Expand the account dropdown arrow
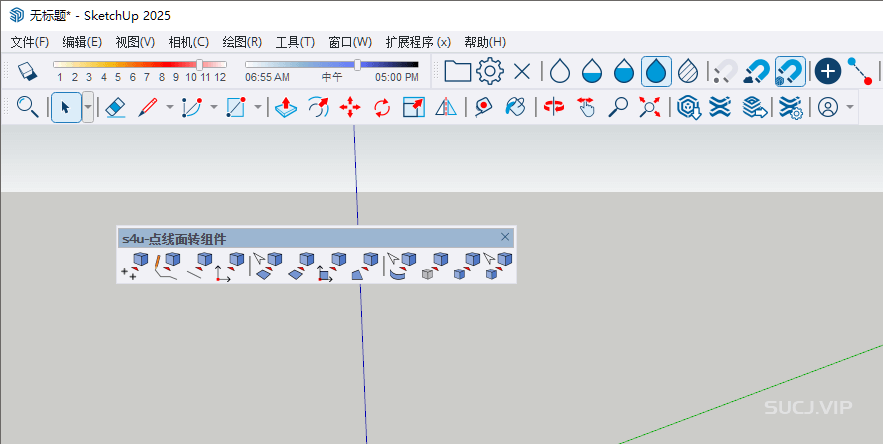 pyautogui.click(x=850, y=106)
